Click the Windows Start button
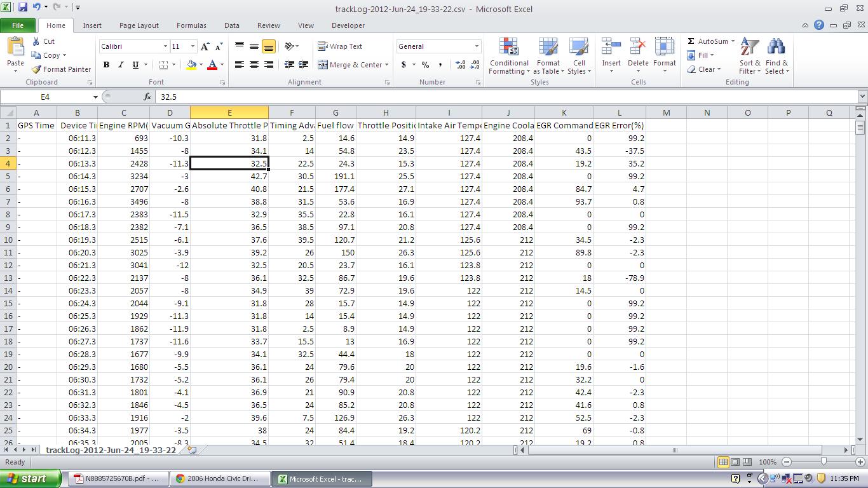 coord(30,479)
